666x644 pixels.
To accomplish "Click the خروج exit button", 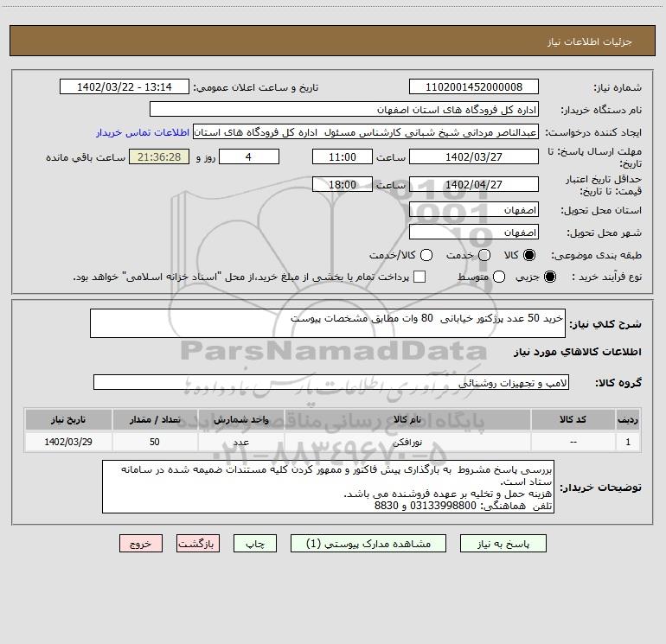I will [141, 544].
